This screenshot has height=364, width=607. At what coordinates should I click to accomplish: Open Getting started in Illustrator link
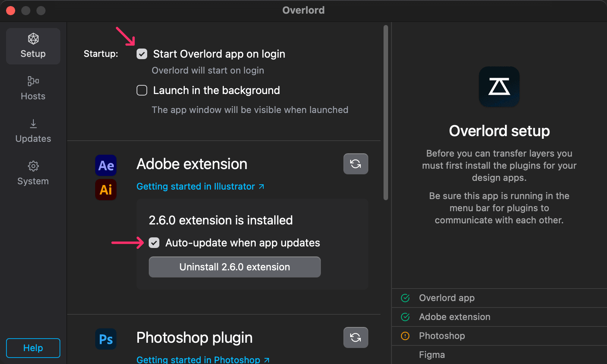(x=200, y=187)
